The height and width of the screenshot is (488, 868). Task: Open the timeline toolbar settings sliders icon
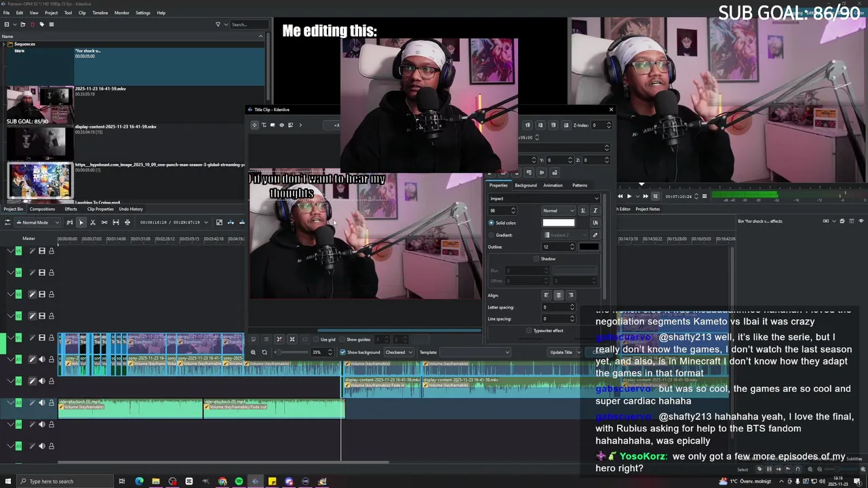7,222
